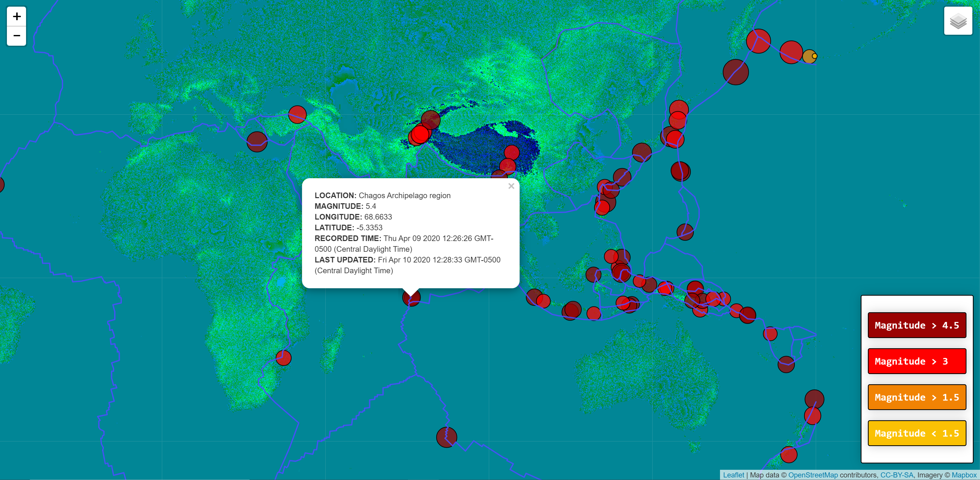Zoom out with the minus button

[x=16, y=36]
